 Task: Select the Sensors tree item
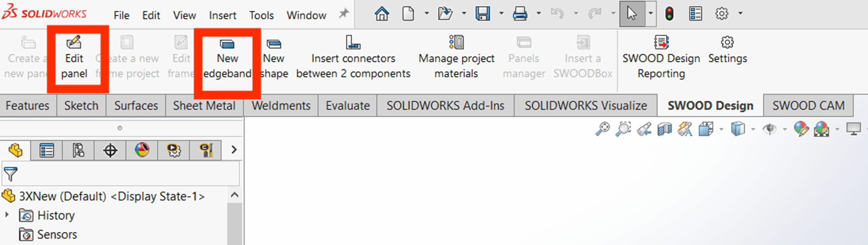pyautogui.click(x=48, y=235)
